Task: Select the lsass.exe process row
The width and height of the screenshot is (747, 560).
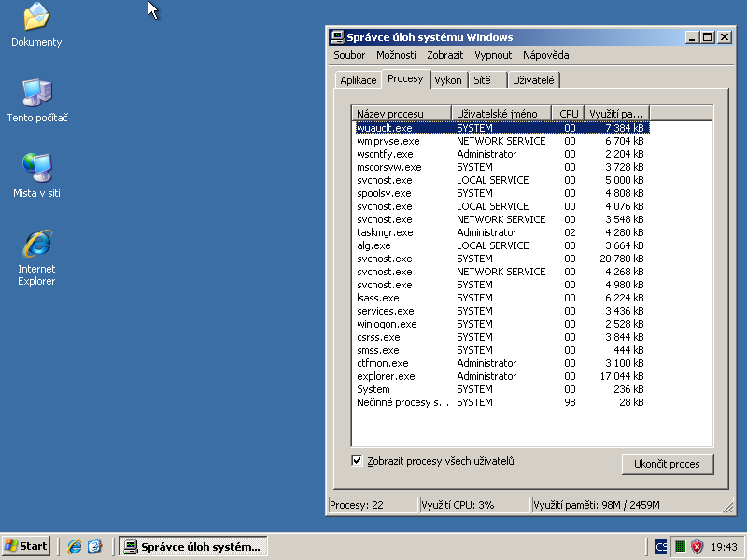Action: tap(502, 298)
